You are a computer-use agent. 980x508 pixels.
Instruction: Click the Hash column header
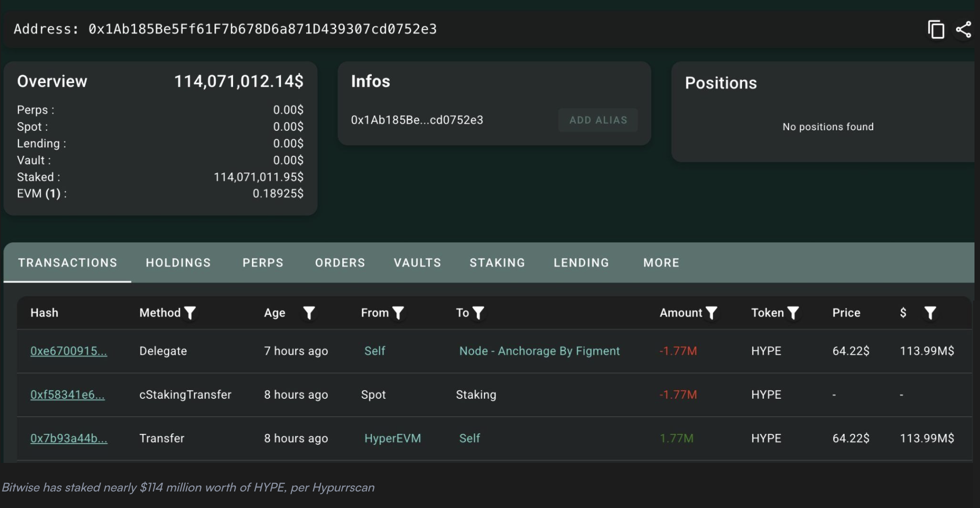click(x=45, y=313)
